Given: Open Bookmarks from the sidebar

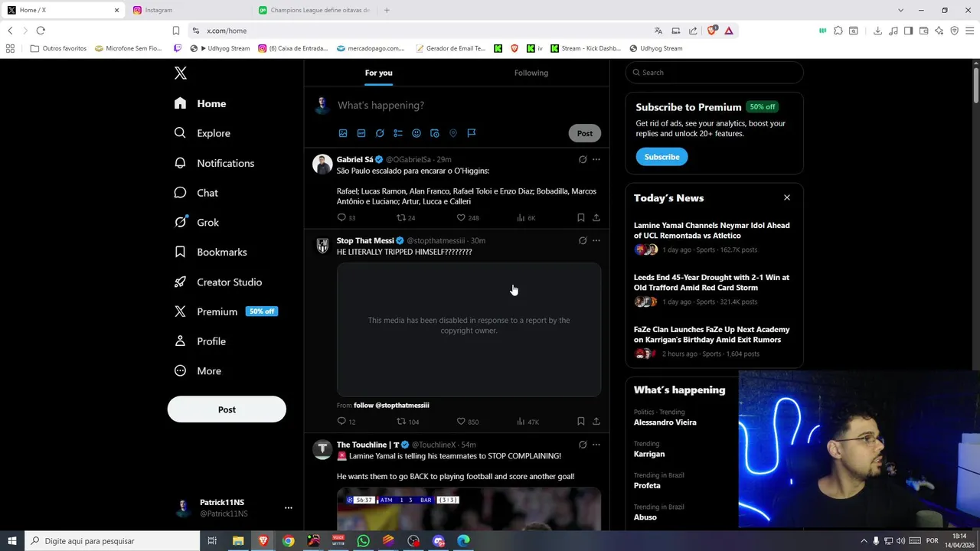Looking at the screenshot, I should click(211, 252).
